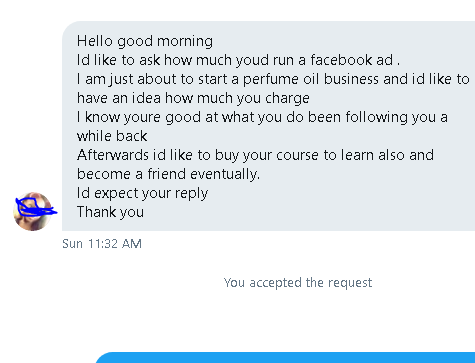
Task: Click the 'Sun 11:32 AM' timestamp
Action: pos(102,244)
